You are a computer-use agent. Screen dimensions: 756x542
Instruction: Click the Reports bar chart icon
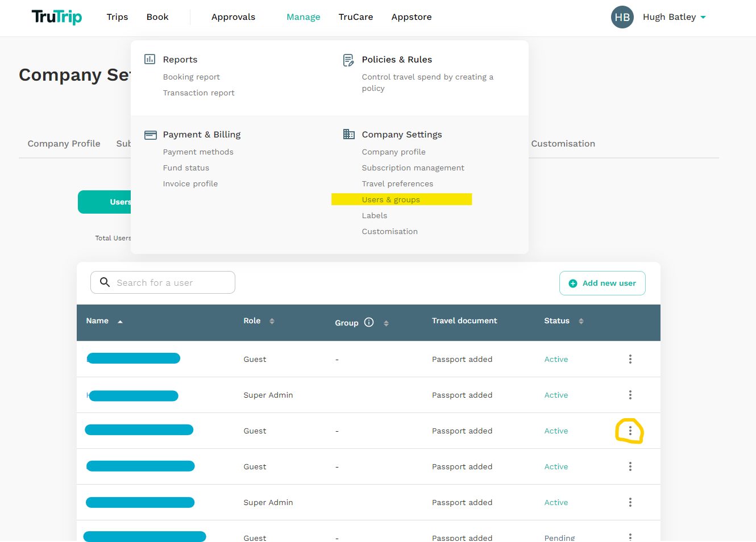tap(150, 59)
